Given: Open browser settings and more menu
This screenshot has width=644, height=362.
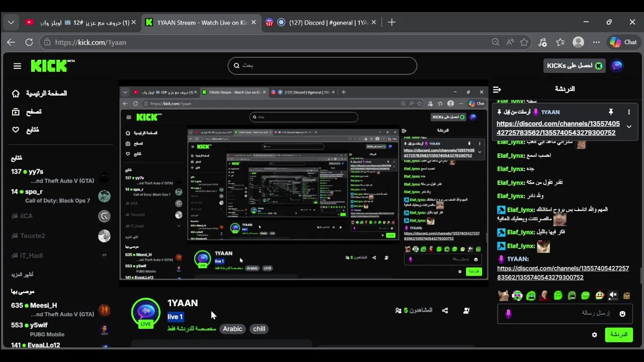Looking at the screenshot, I should [x=596, y=42].
